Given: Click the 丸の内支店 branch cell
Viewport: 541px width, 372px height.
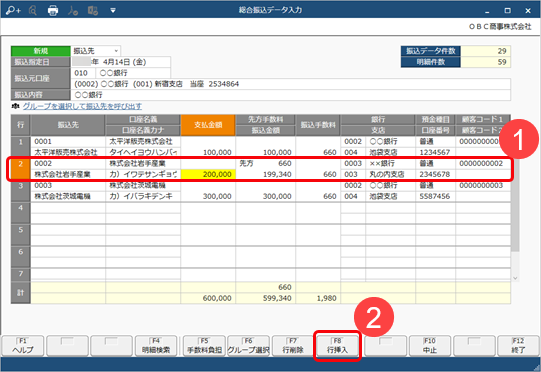Looking at the screenshot, I should [x=390, y=174].
